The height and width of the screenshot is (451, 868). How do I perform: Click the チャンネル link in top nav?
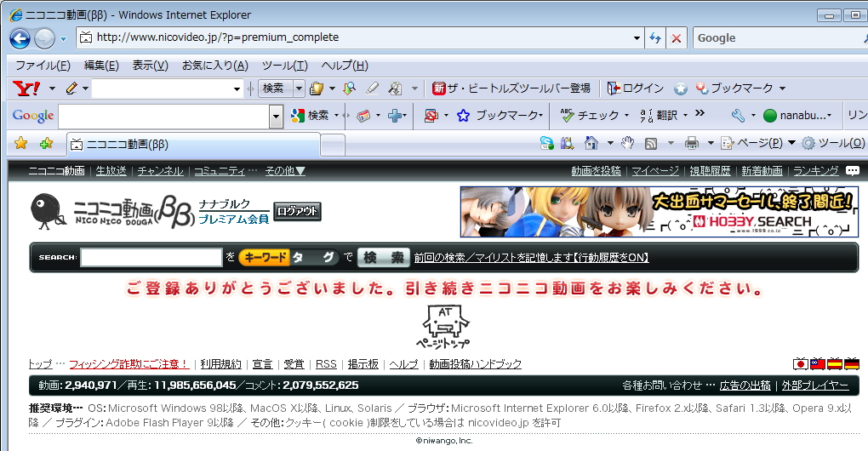coord(160,171)
